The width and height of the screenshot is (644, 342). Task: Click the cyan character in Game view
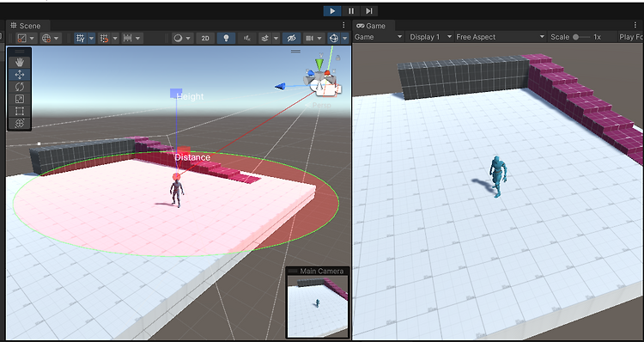tap(497, 176)
